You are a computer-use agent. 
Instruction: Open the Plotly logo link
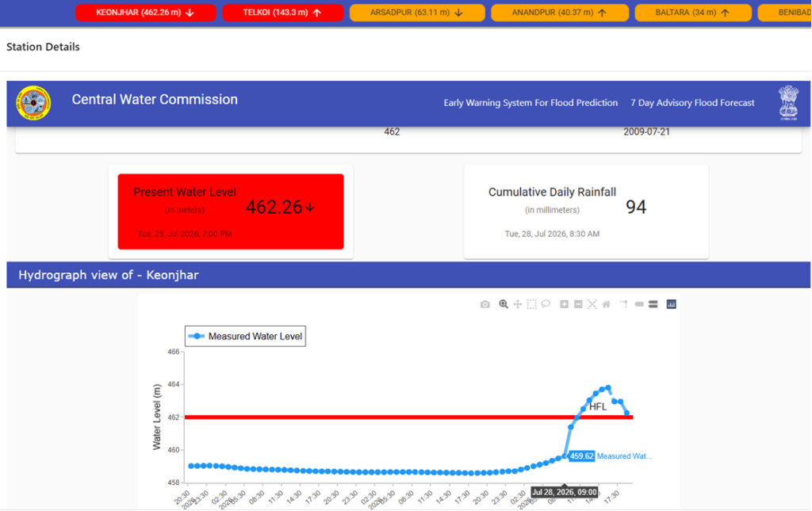671,304
